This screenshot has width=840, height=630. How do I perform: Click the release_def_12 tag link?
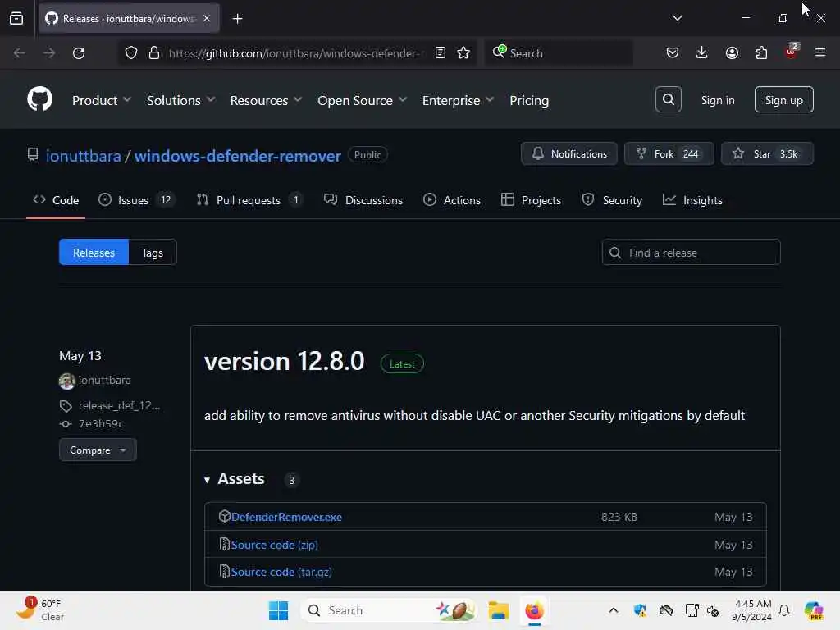[x=119, y=405]
